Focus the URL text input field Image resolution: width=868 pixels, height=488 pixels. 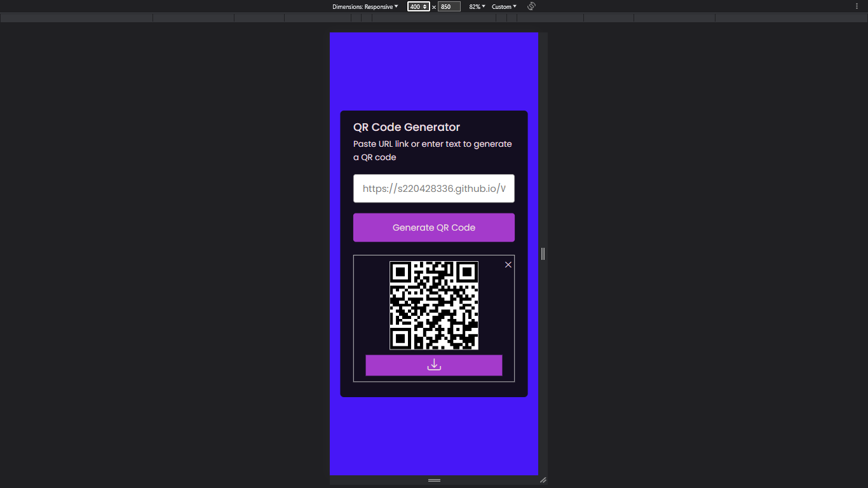pos(434,189)
